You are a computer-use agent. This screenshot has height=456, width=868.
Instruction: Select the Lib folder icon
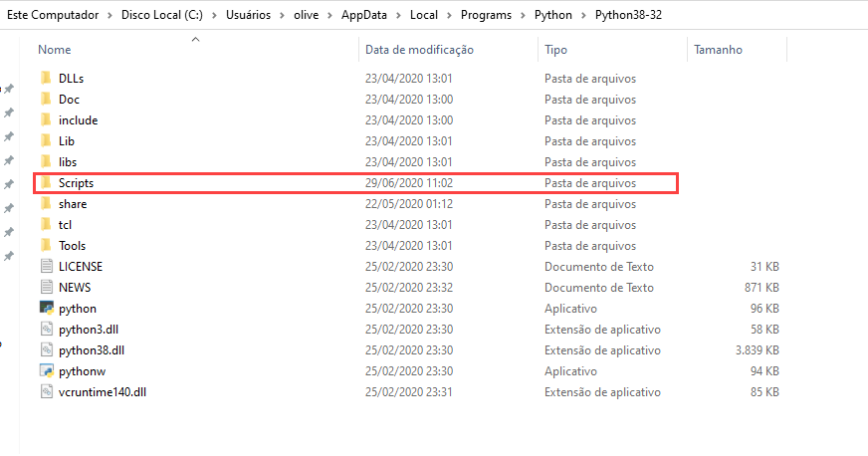[x=47, y=141]
